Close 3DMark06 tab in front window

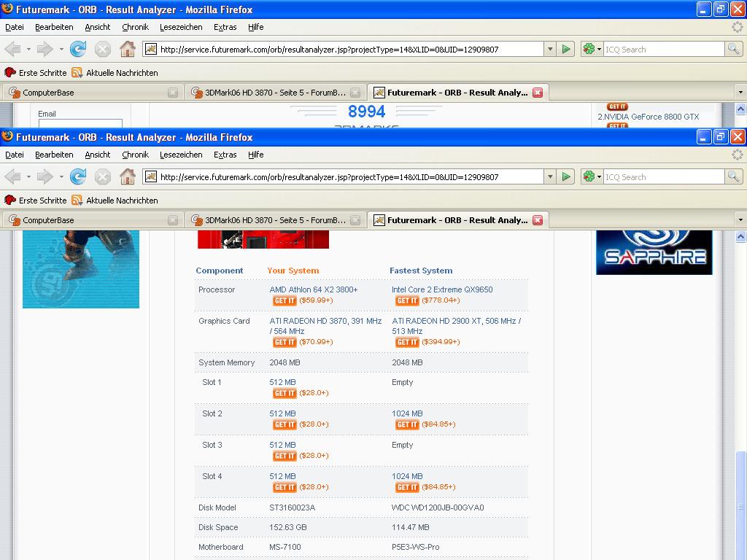355,220
